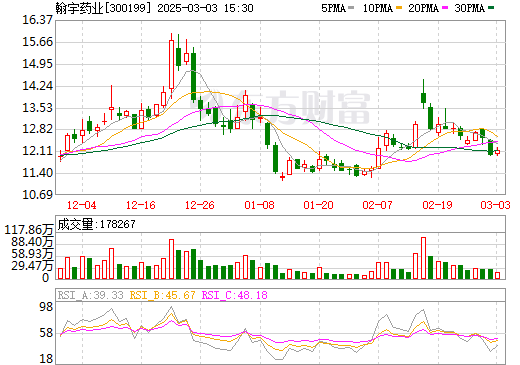520x365 pixels.
Task: Click the gray 5PMA color marker
Action: pyautogui.click(x=351, y=7)
